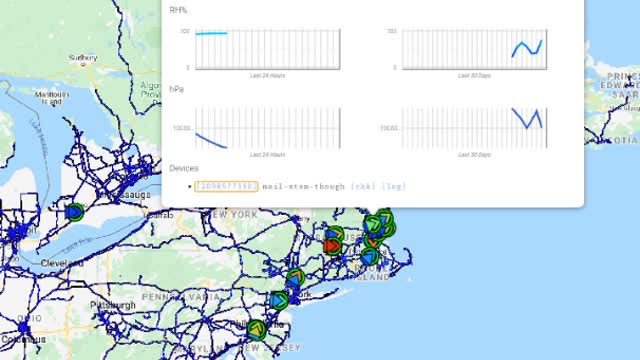Open the sensor marker in Rhode Island
Viewport: 640px width, 360px height.
click(x=370, y=257)
